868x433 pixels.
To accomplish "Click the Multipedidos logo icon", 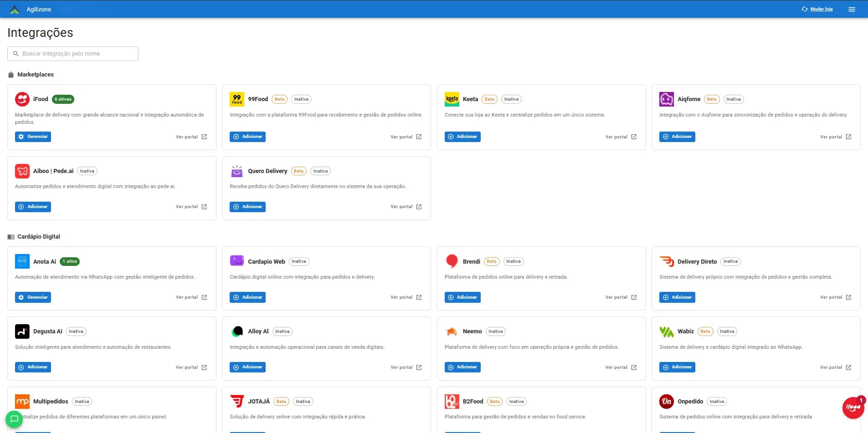I will click(x=22, y=402).
